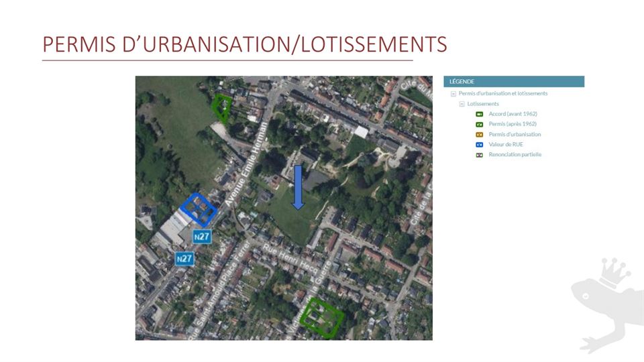
Task: Click the Renonciation partielle legend icon
Action: pyautogui.click(x=479, y=155)
